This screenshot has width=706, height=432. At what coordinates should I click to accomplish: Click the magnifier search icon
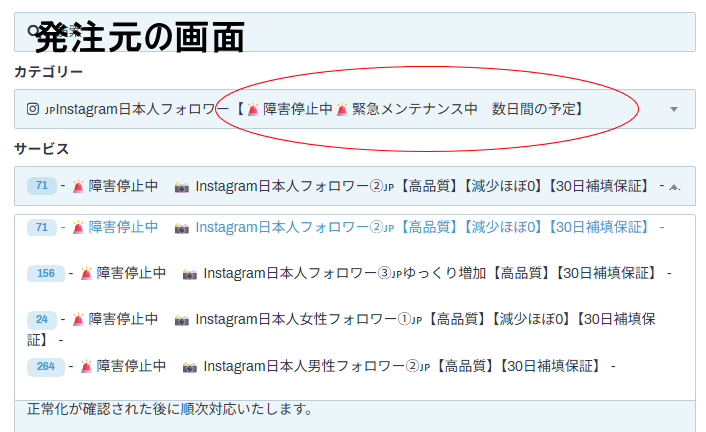tap(34, 31)
